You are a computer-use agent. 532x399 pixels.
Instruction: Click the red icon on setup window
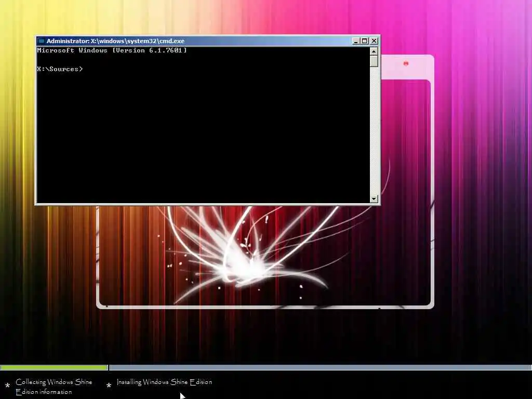point(406,63)
